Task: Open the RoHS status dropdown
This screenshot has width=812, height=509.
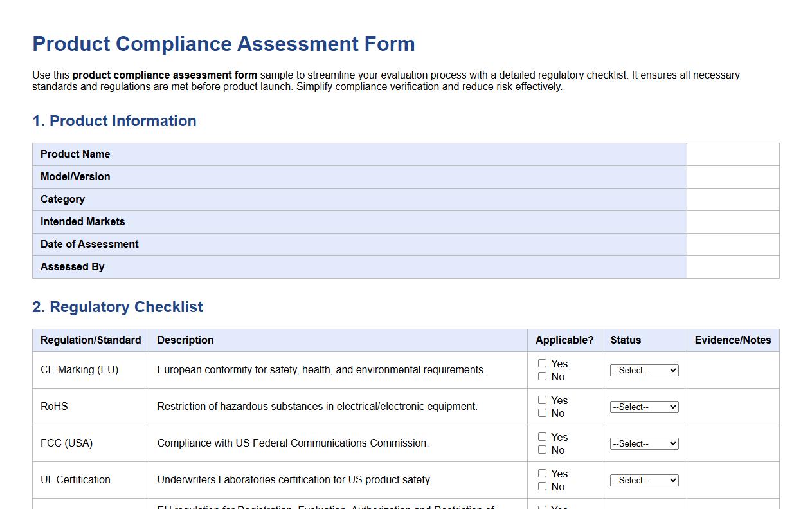Action: pyautogui.click(x=644, y=407)
